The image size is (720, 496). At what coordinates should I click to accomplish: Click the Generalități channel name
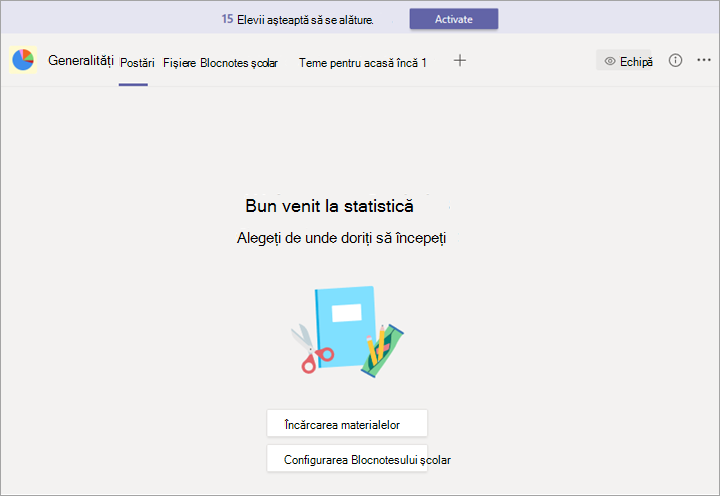tap(81, 60)
